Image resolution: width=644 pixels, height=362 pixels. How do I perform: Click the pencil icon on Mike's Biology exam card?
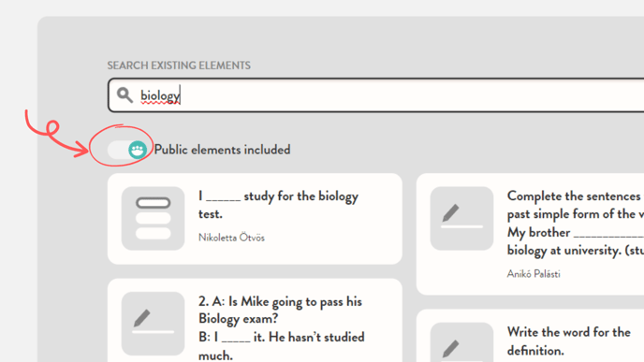(x=154, y=324)
